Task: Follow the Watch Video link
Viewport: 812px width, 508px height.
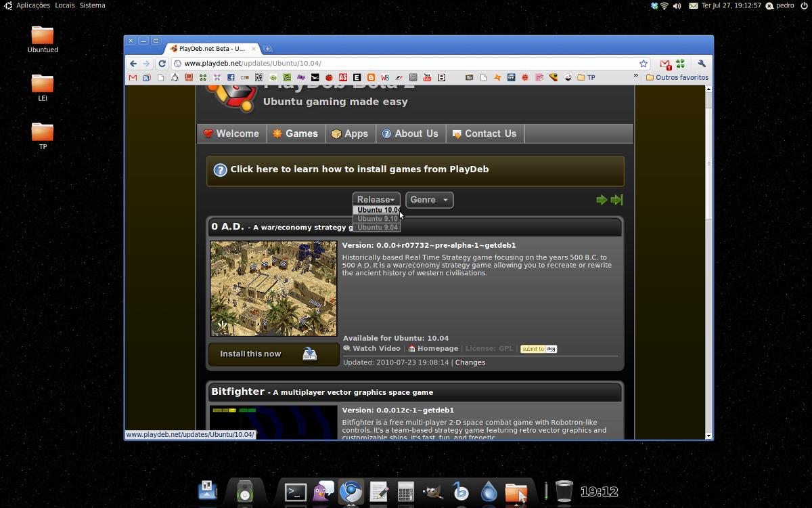Action: point(376,348)
